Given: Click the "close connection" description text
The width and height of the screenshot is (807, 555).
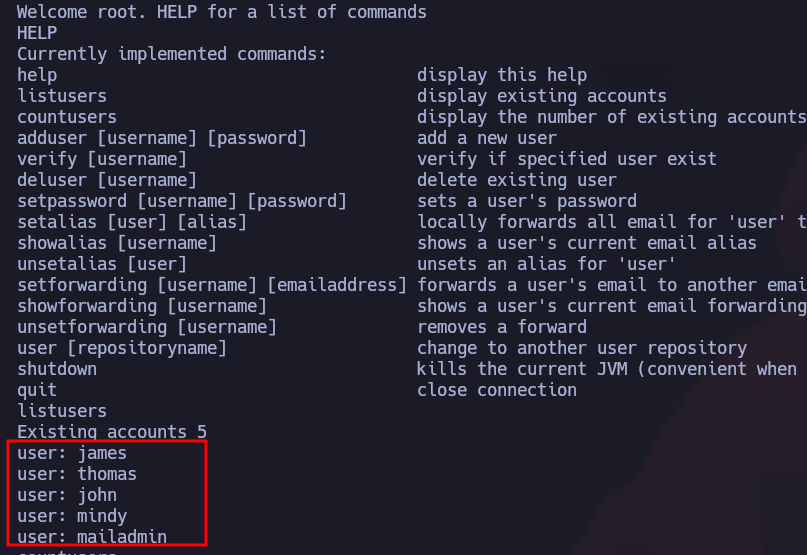Looking at the screenshot, I should click(x=497, y=390).
